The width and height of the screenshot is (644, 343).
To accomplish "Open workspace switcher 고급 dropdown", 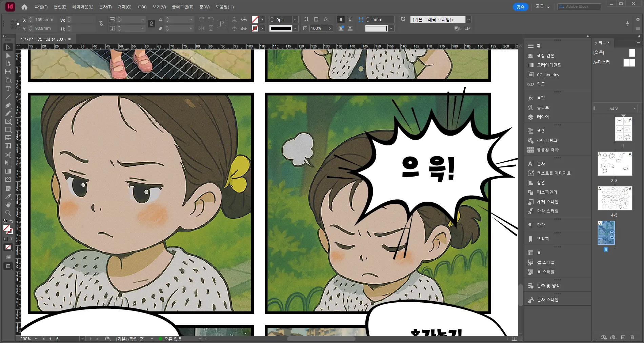I will tap(542, 6).
